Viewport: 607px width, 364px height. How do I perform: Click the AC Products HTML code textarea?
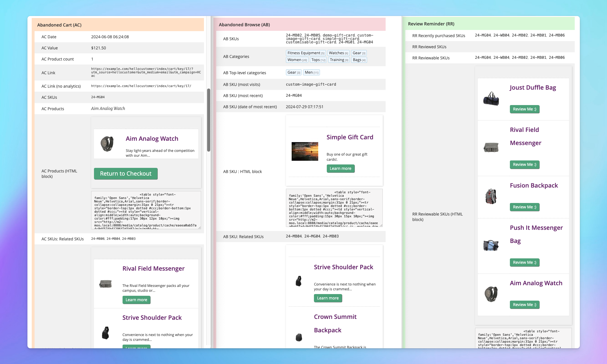click(146, 210)
